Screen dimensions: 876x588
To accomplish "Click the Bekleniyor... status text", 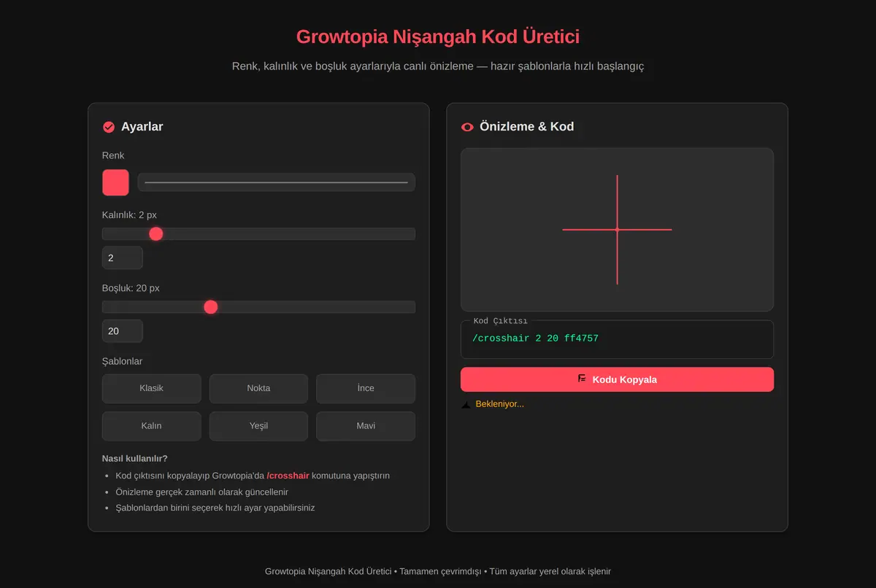I will click(x=499, y=404).
